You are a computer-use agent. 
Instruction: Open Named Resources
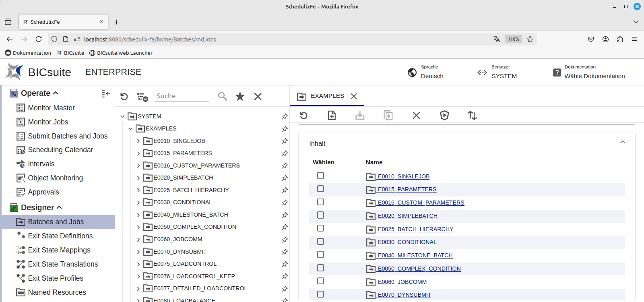tap(57, 292)
